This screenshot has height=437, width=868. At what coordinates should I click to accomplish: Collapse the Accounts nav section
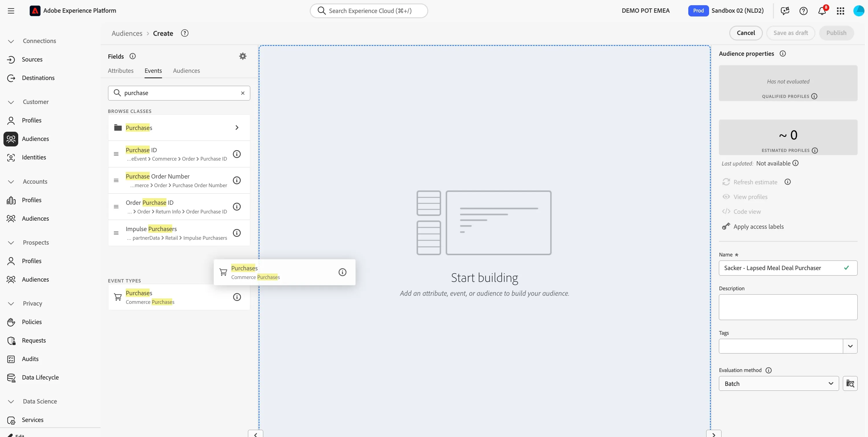pos(11,182)
